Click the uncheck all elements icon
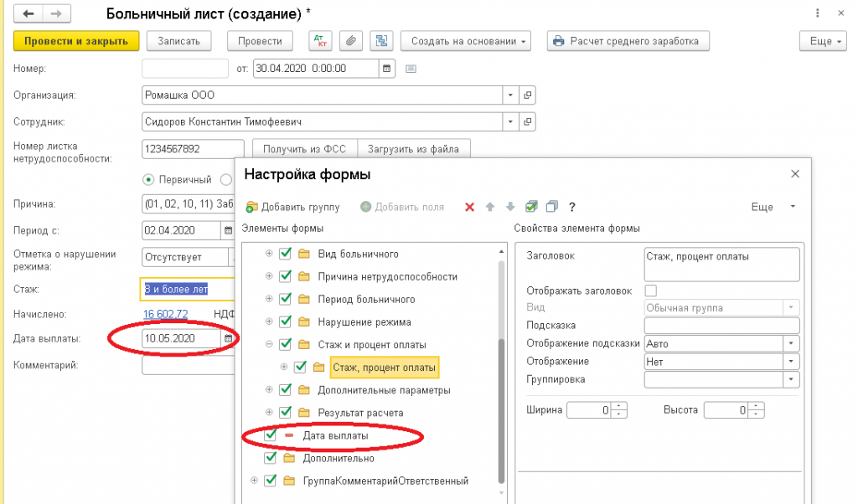This screenshot has width=858, height=504. 551,207
